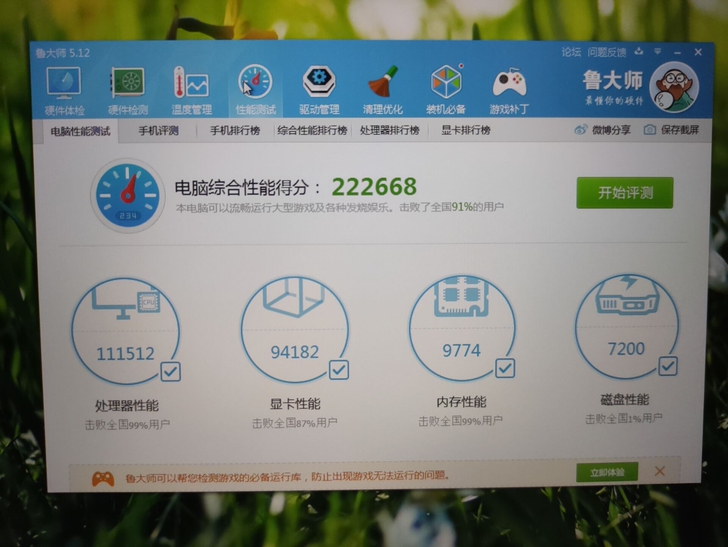Toggle 显卡性能 test checkbox
The width and height of the screenshot is (728, 547).
click(x=339, y=370)
